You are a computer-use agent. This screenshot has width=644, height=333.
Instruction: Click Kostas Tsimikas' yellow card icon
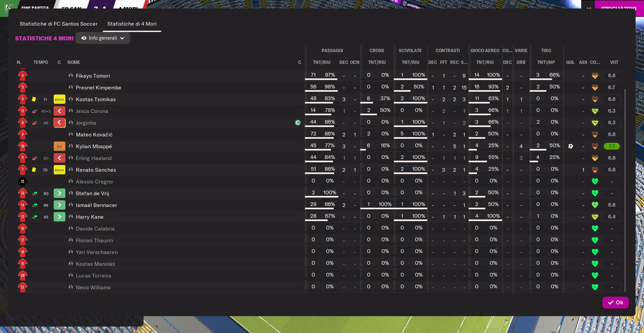[34, 99]
